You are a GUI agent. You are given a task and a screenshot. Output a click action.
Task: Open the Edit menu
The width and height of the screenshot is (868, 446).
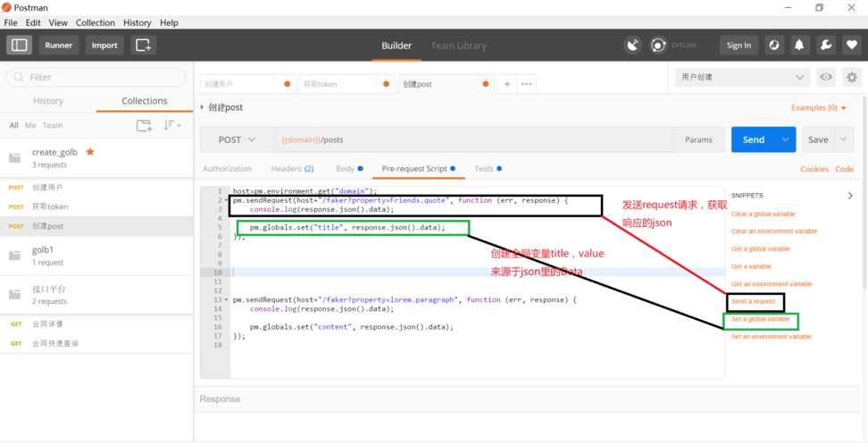point(33,22)
